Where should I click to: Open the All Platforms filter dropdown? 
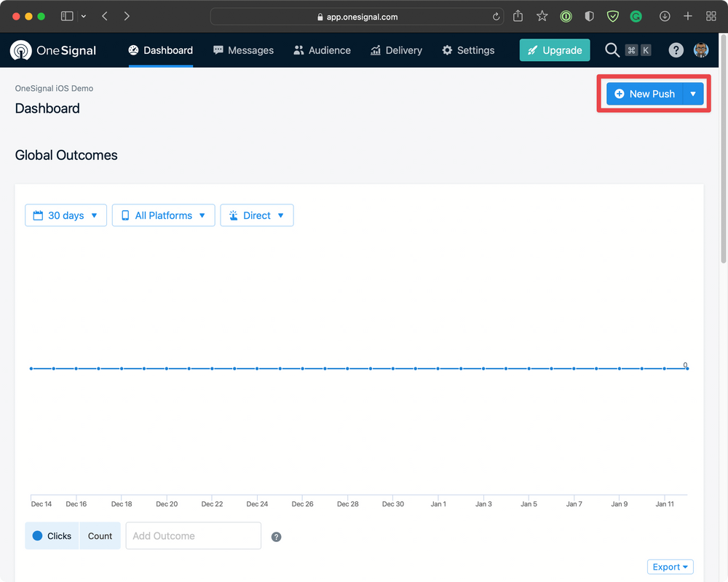(x=163, y=215)
